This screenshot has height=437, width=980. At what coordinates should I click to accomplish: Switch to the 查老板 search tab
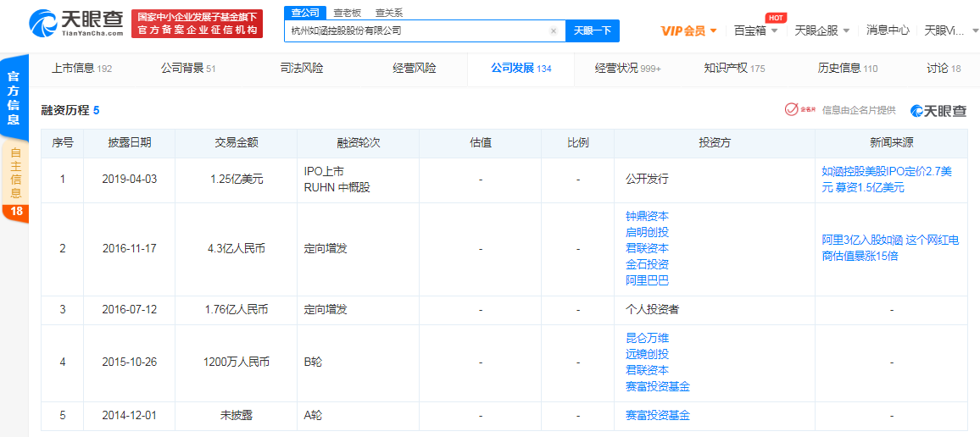pos(347,13)
